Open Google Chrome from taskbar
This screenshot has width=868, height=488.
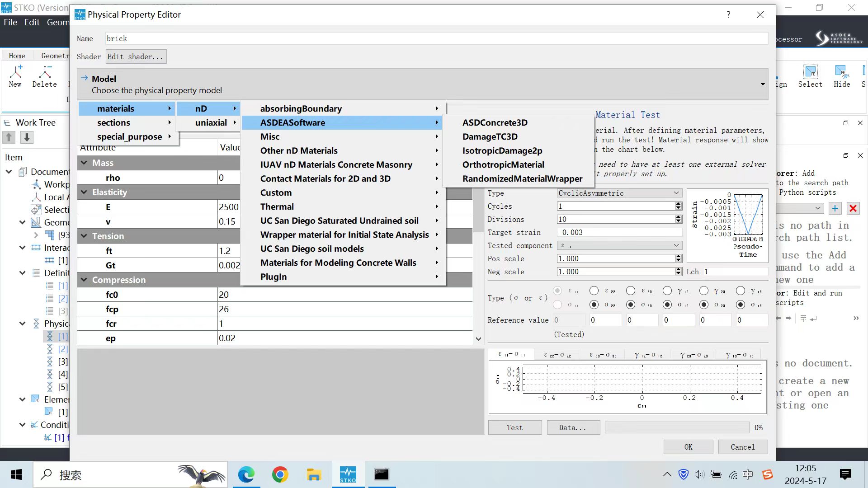pyautogui.click(x=280, y=474)
